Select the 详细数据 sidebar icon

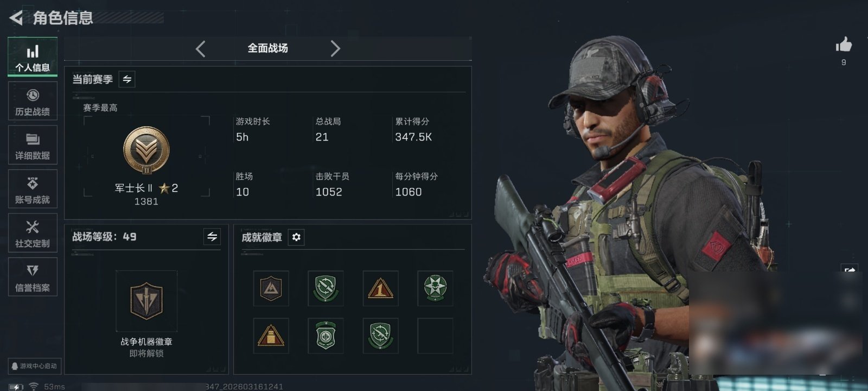coord(33,145)
